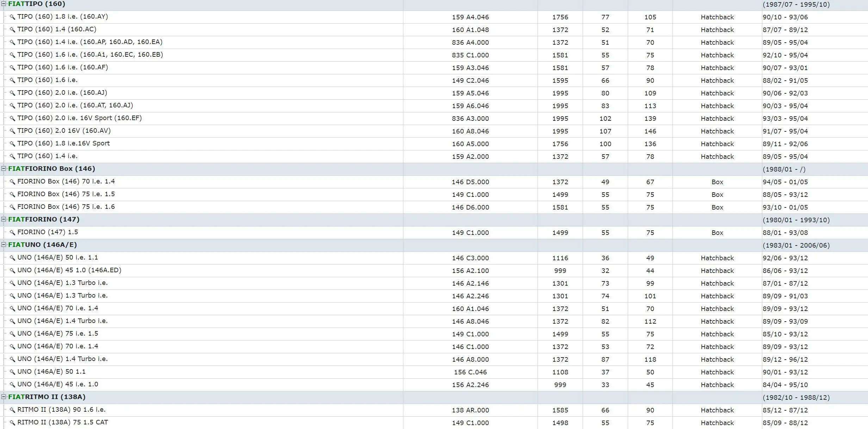Click engine code 159 A4.046
Image resolution: width=868 pixels, height=429 pixels.
point(470,17)
